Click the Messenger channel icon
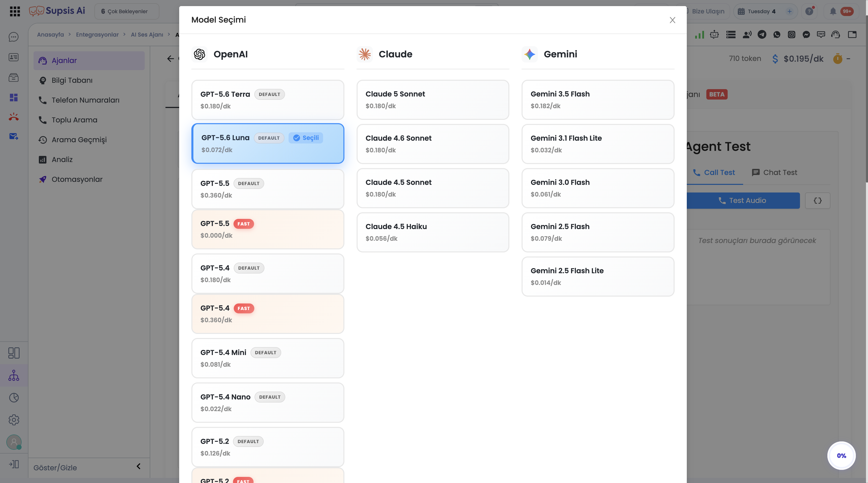 (806, 34)
